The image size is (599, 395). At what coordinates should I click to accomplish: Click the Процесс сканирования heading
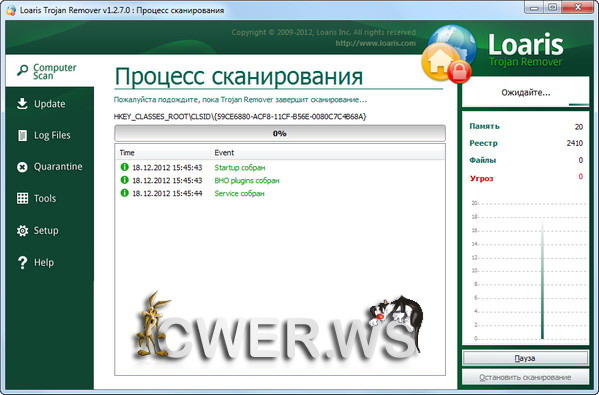(239, 76)
